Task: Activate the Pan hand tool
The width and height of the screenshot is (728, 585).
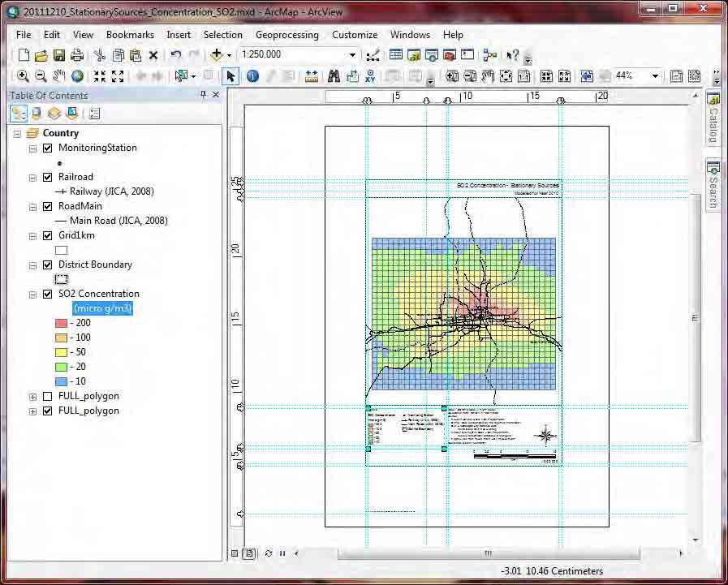Action: click(58, 76)
